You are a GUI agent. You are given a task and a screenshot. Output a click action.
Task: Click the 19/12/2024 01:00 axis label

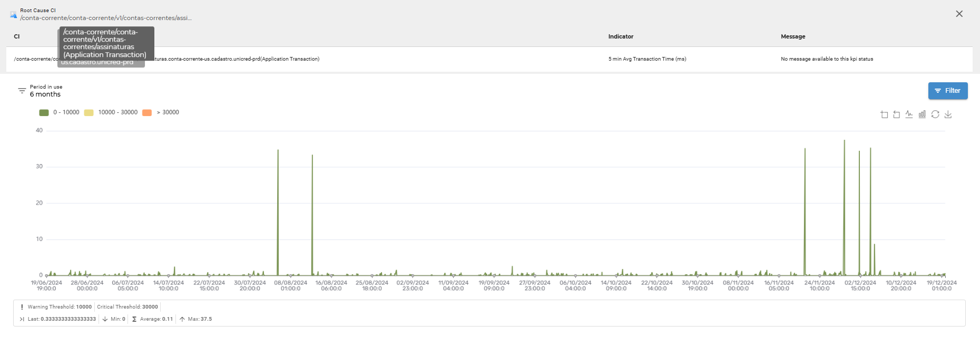(942, 285)
